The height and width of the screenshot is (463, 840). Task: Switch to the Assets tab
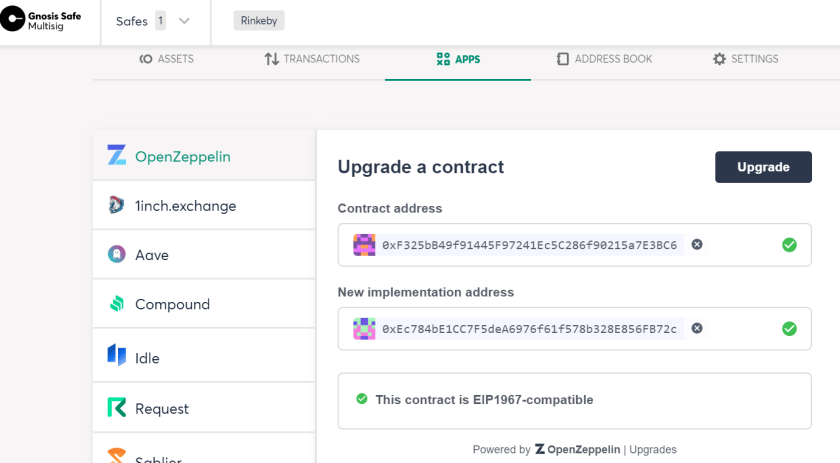[167, 59]
